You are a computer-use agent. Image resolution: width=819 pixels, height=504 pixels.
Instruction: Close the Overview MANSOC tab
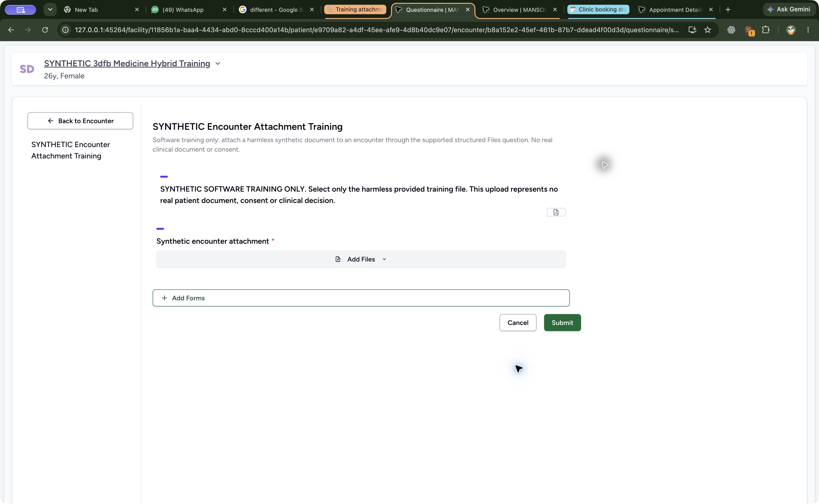[555, 10]
